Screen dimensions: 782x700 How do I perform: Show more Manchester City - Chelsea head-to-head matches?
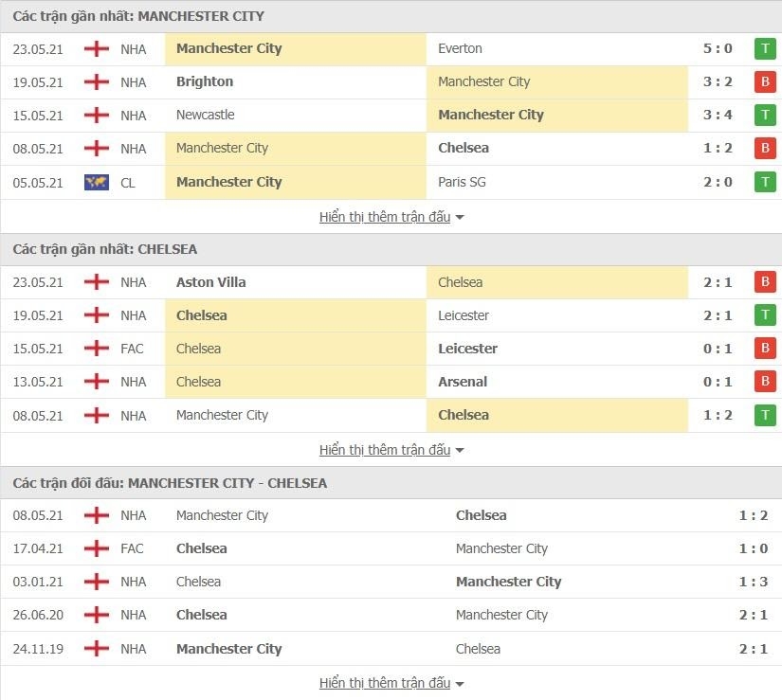click(391, 683)
